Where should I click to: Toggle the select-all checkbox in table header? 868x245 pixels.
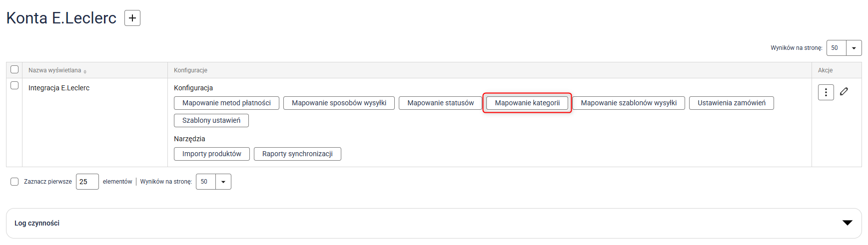[14, 69]
